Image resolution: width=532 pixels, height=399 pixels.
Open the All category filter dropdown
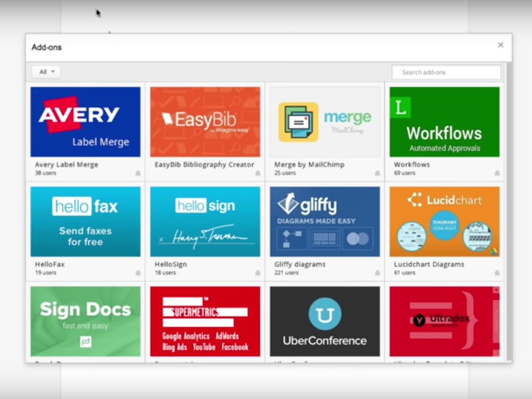45,72
